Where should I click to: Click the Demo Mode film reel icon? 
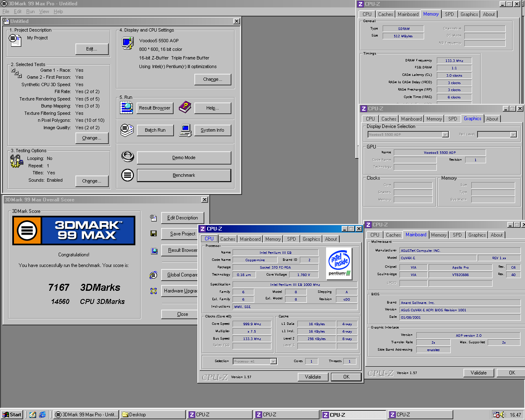(128, 157)
